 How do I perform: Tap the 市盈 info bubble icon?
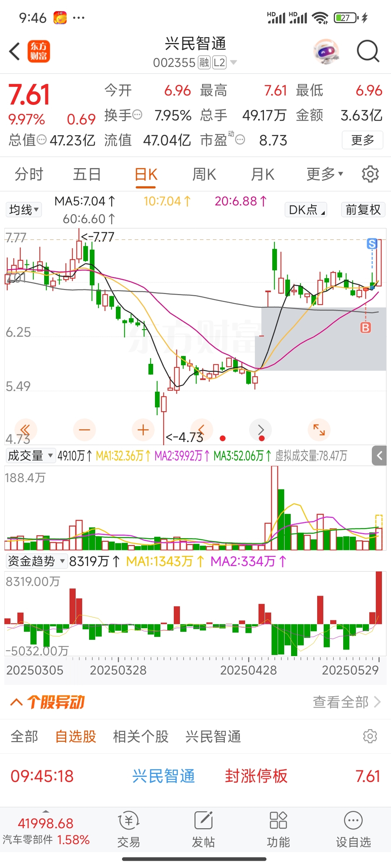(240, 140)
